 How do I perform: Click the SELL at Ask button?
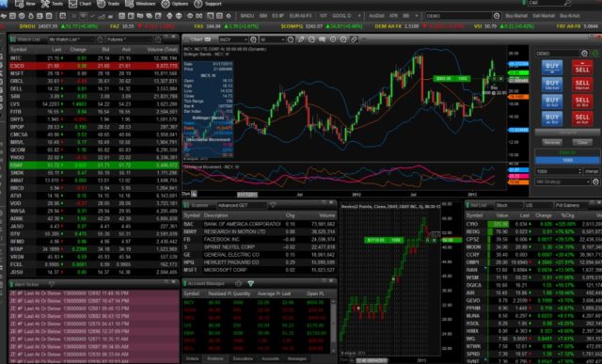tap(582, 119)
